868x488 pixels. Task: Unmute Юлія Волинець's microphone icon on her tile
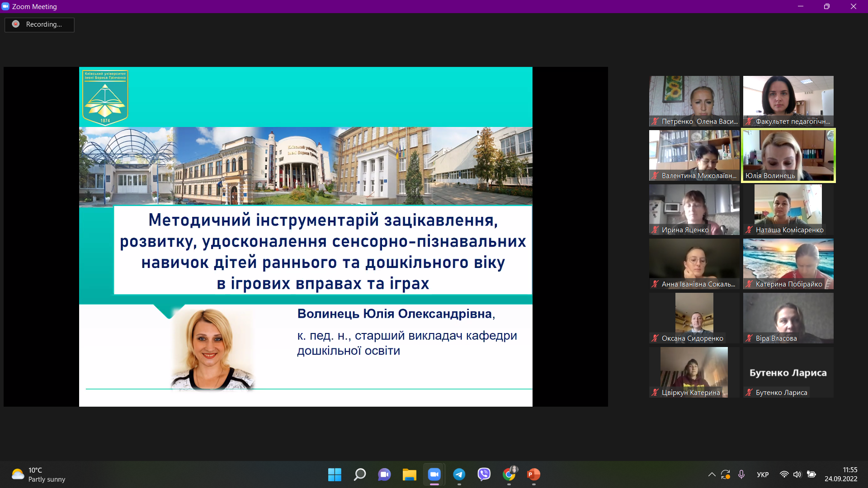tap(748, 175)
